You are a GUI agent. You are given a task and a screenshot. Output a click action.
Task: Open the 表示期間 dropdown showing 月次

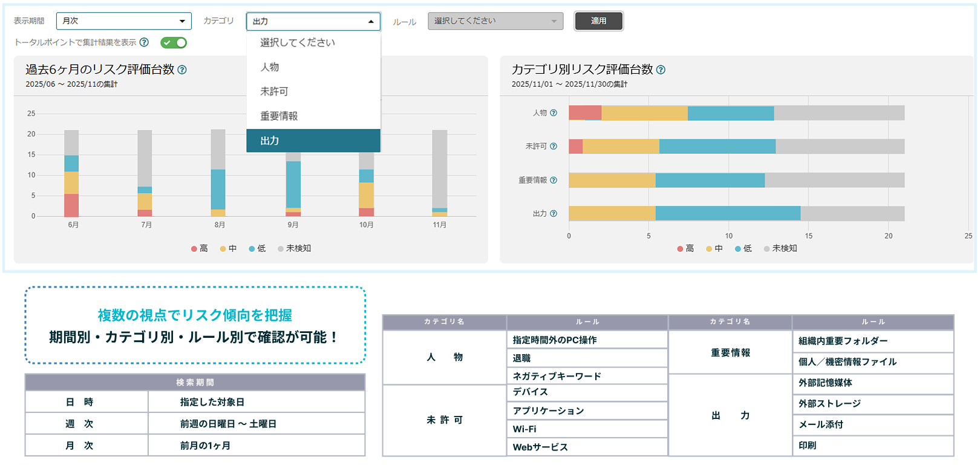tap(124, 21)
